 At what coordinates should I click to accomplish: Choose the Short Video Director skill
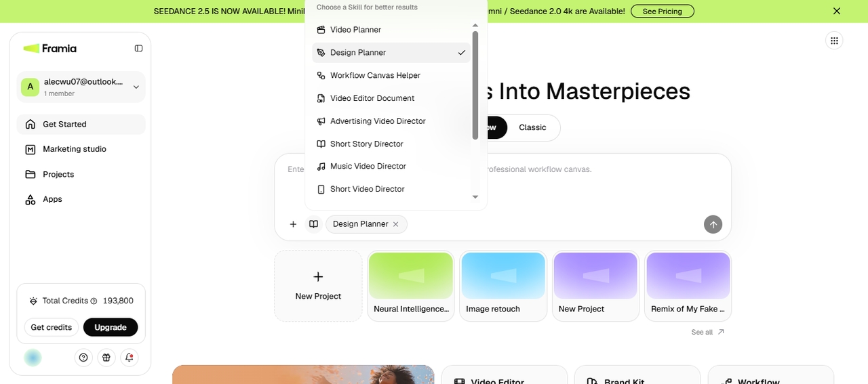click(x=391, y=189)
